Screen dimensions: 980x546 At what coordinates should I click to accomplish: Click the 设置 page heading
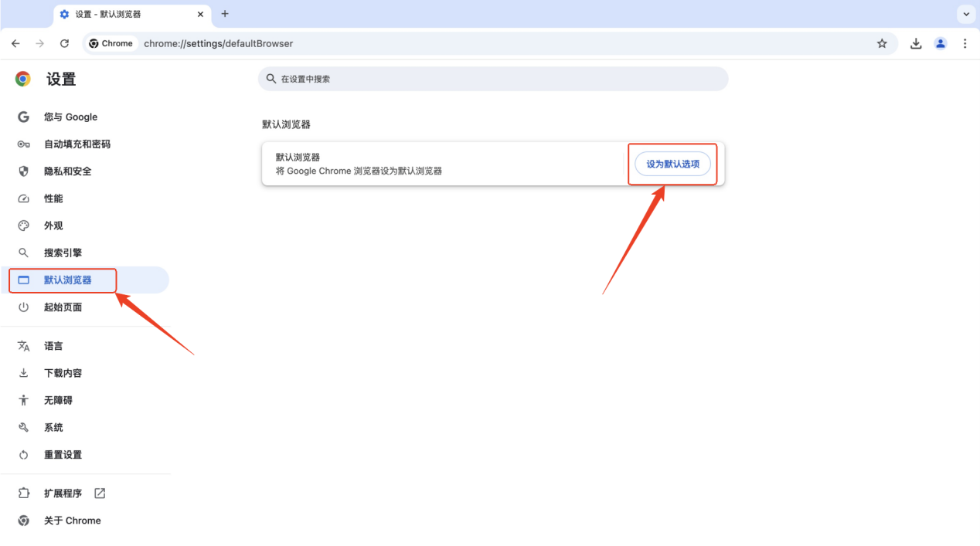click(61, 80)
